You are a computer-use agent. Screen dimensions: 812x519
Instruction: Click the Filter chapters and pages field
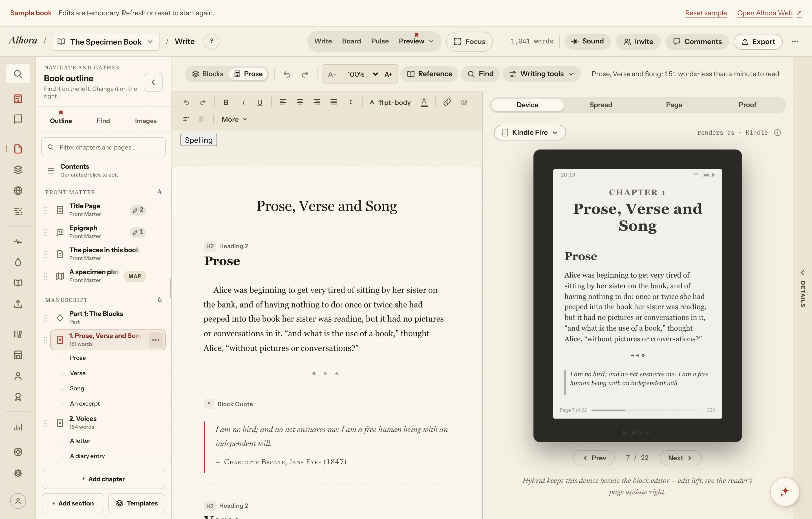[x=103, y=147]
